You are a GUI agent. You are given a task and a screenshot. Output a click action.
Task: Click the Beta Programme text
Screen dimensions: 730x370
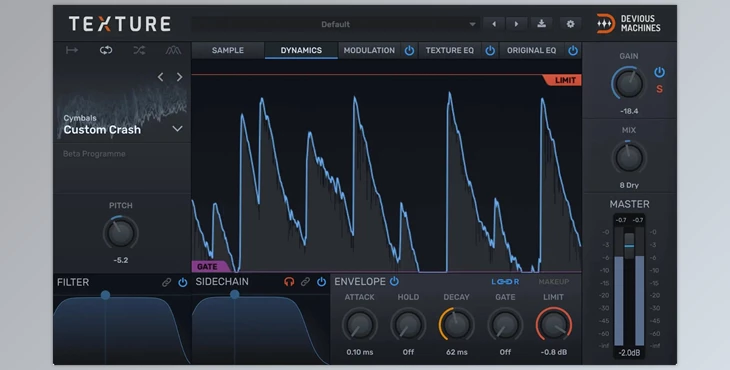coord(94,154)
